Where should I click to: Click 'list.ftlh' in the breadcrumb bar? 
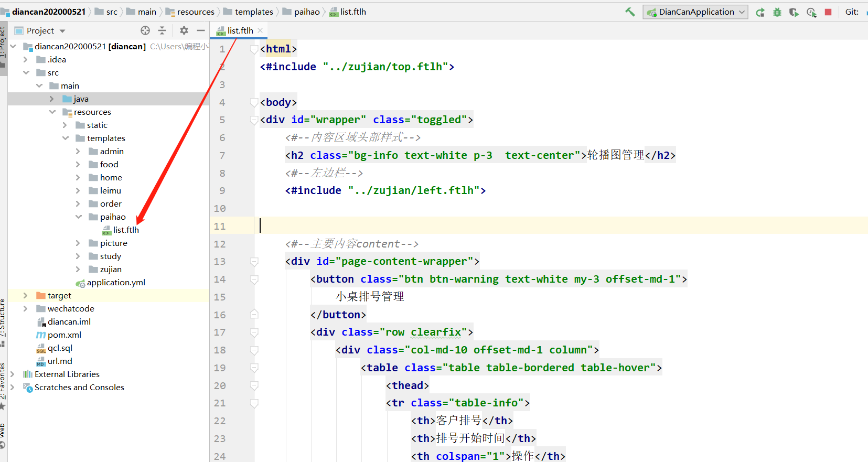point(353,12)
